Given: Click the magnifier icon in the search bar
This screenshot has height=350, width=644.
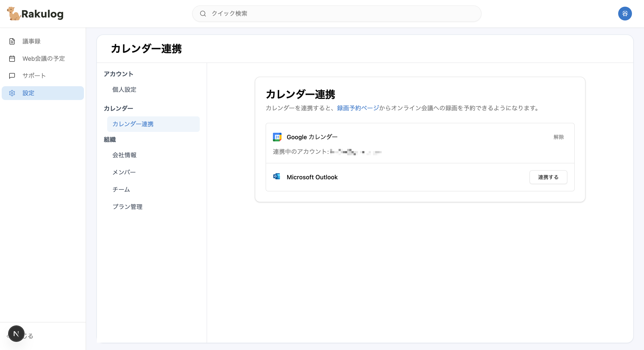Looking at the screenshot, I should point(203,14).
